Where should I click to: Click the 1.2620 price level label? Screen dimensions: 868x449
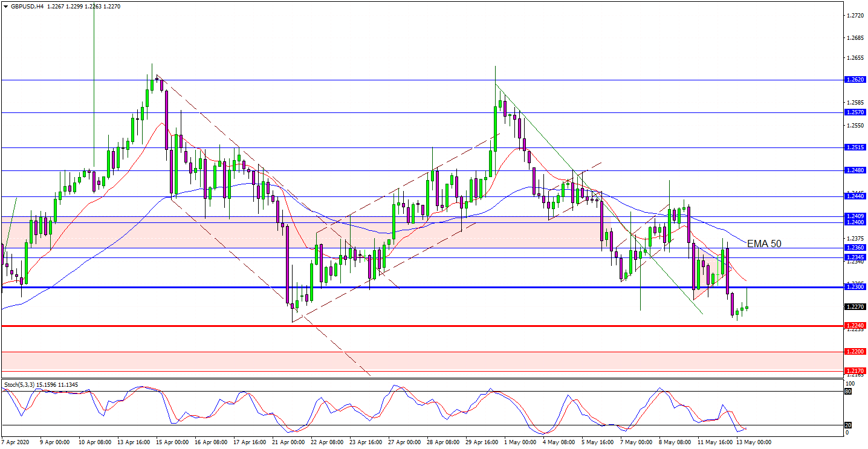[854, 80]
